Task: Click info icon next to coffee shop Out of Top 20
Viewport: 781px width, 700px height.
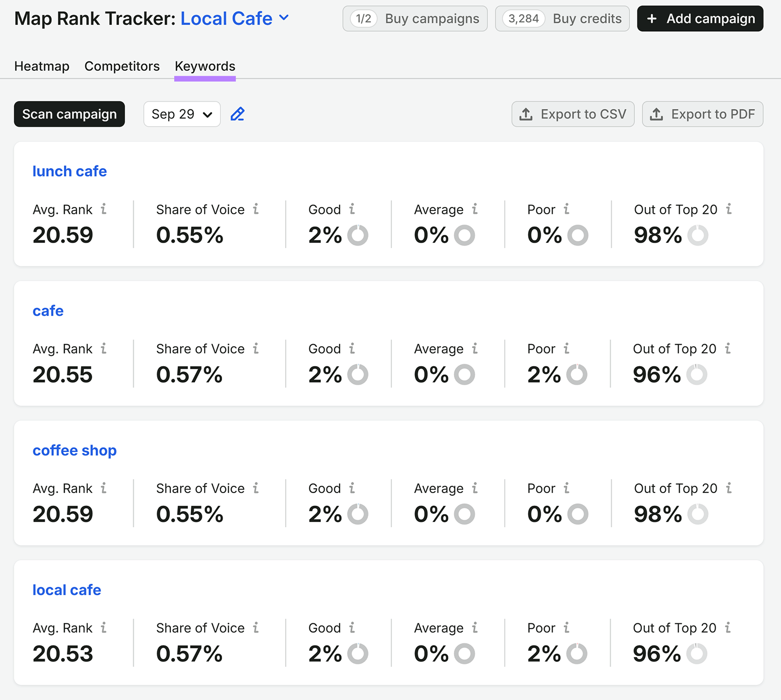Action: click(729, 488)
